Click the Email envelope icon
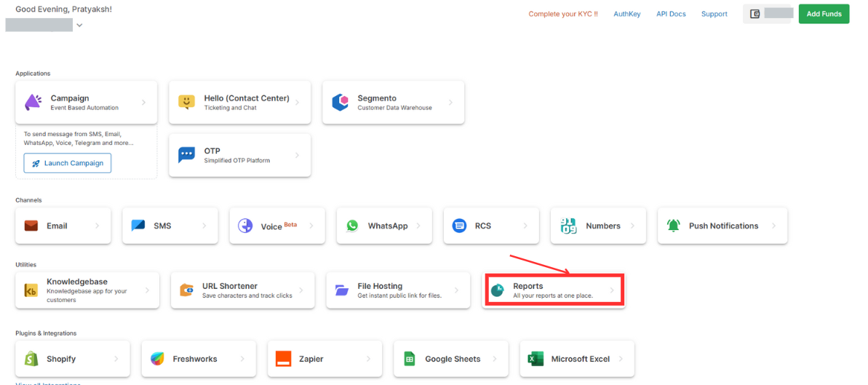Image resolution: width=868 pixels, height=385 pixels. click(x=31, y=226)
